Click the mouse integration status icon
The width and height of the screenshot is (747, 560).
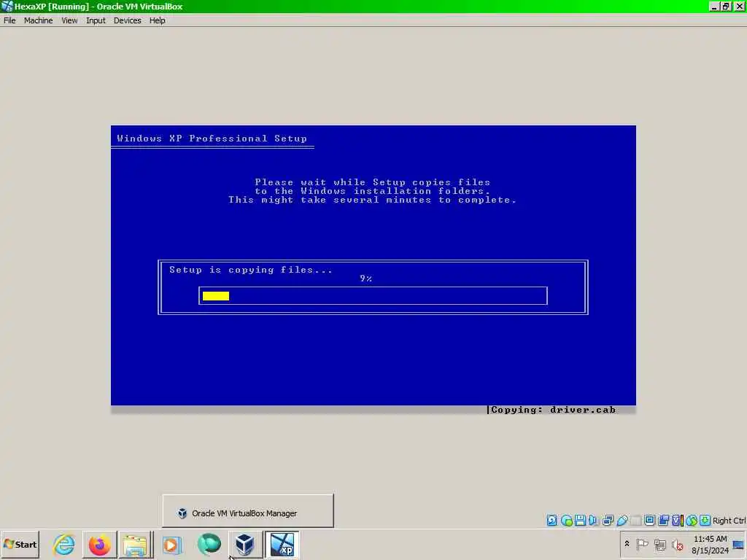(x=692, y=521)
